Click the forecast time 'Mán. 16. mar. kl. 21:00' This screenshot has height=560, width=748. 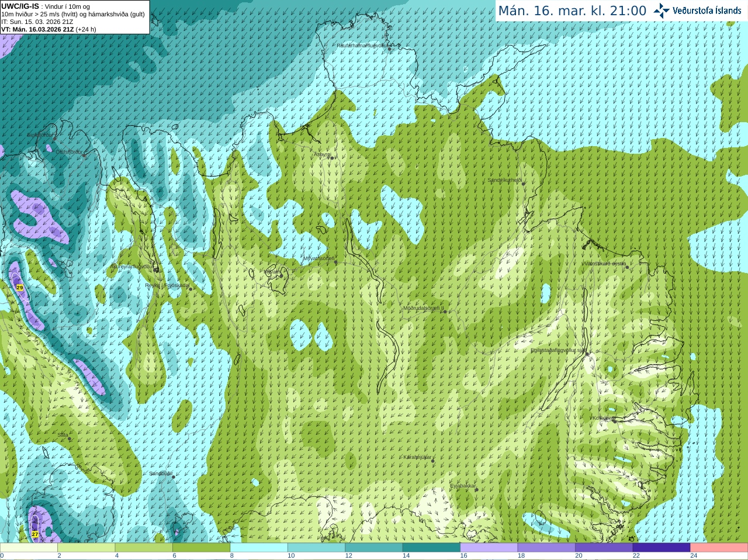click(572, 11)
